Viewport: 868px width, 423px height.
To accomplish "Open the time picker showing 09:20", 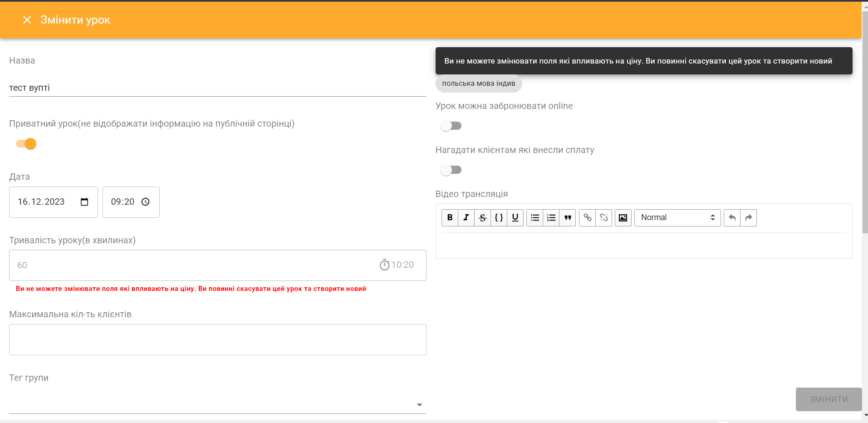I will pos(145,202).
